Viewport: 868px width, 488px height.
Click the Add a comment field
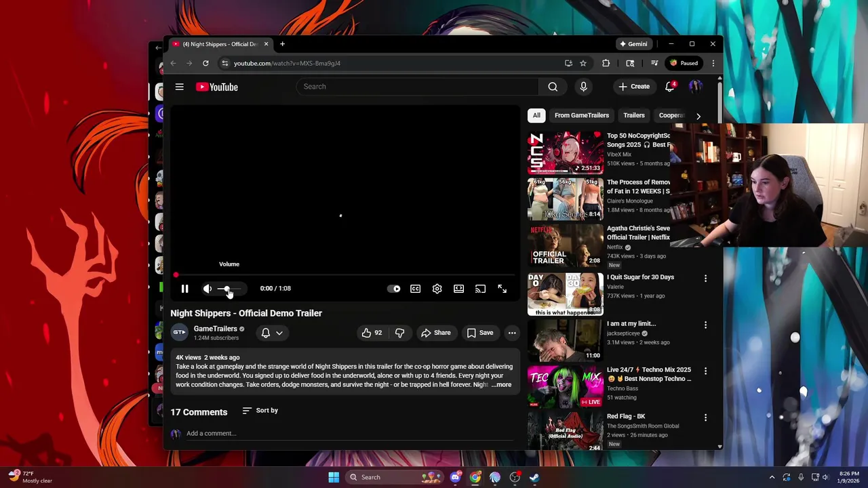click(349, 434)
